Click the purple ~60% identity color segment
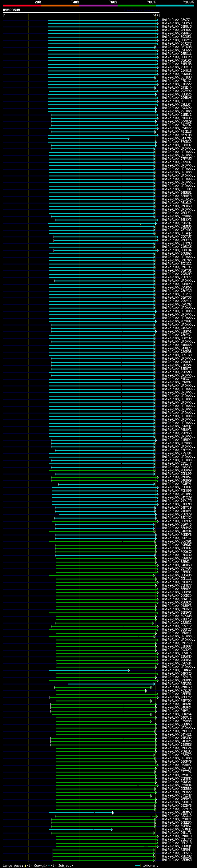The width and height of the screenshot is (197, 868). tap(98, 6)
